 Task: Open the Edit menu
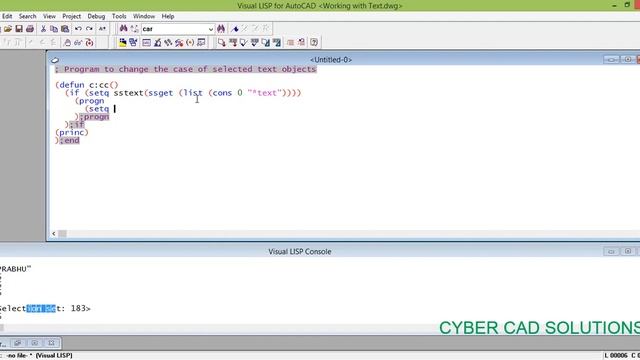tap(7, 16)
